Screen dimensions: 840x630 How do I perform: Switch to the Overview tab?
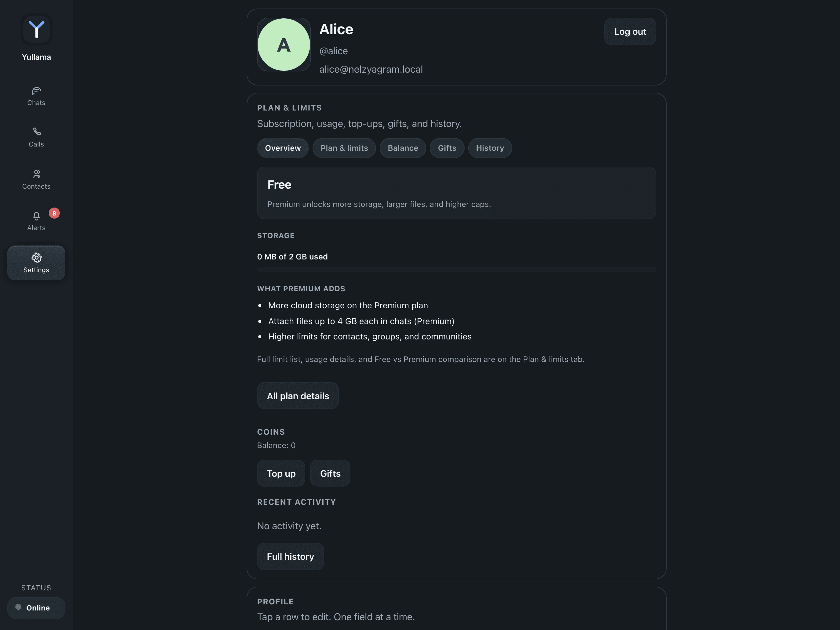click(x=283, y=148)
